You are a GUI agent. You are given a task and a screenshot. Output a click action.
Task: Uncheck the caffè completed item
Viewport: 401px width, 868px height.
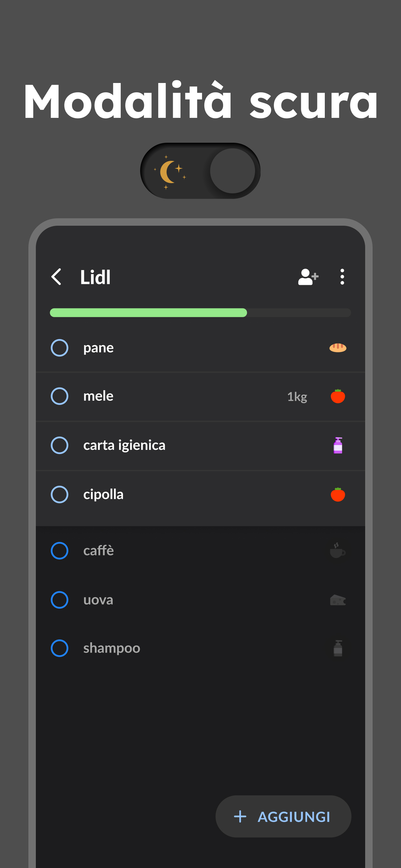click(x=60, y=551)
